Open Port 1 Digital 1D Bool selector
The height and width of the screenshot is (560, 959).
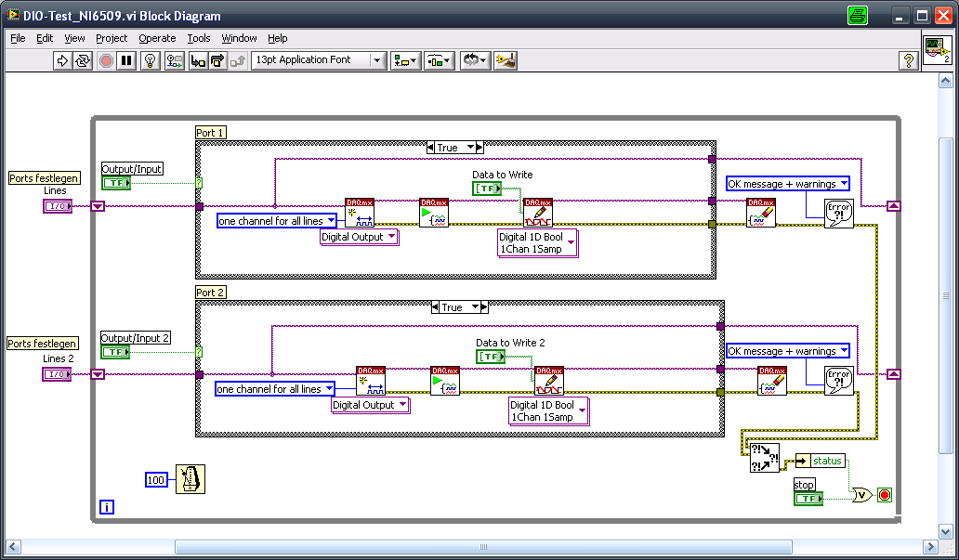537,242
